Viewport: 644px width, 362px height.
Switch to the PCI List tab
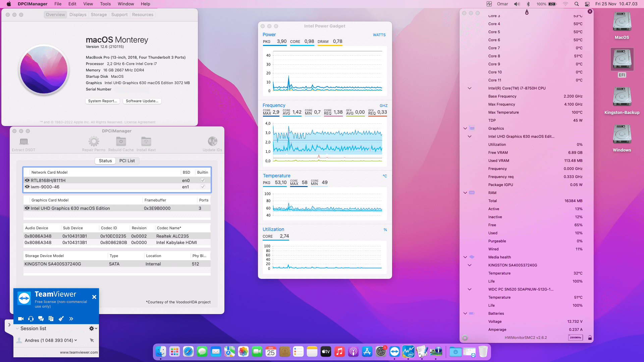click(127, 161)
